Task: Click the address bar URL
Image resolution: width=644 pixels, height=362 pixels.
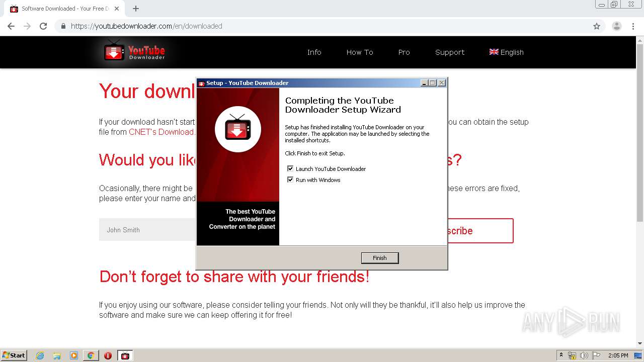Action: 146,26
